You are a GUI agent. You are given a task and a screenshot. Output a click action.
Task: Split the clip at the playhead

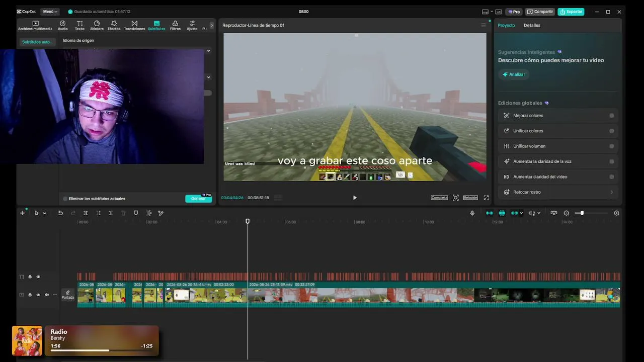tap(86, 213)
